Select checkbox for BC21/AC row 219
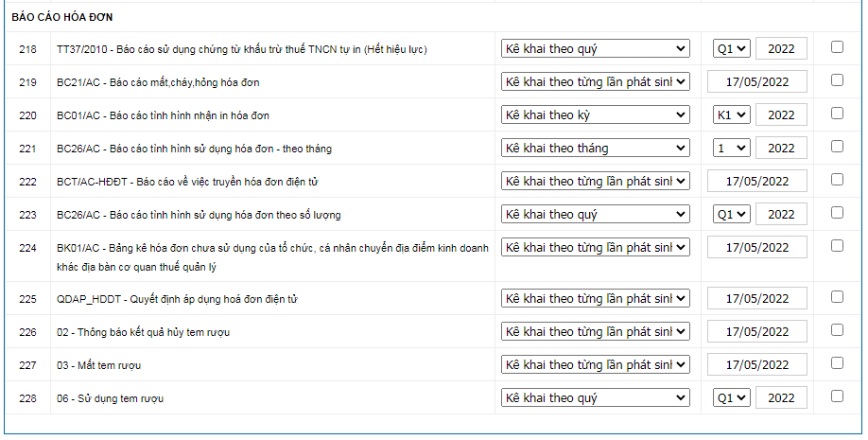868x440 pixels. pos(837,80)
